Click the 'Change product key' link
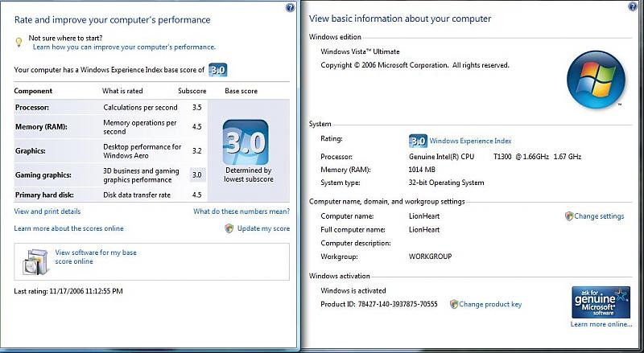The image size is (644, 353). 490,304
